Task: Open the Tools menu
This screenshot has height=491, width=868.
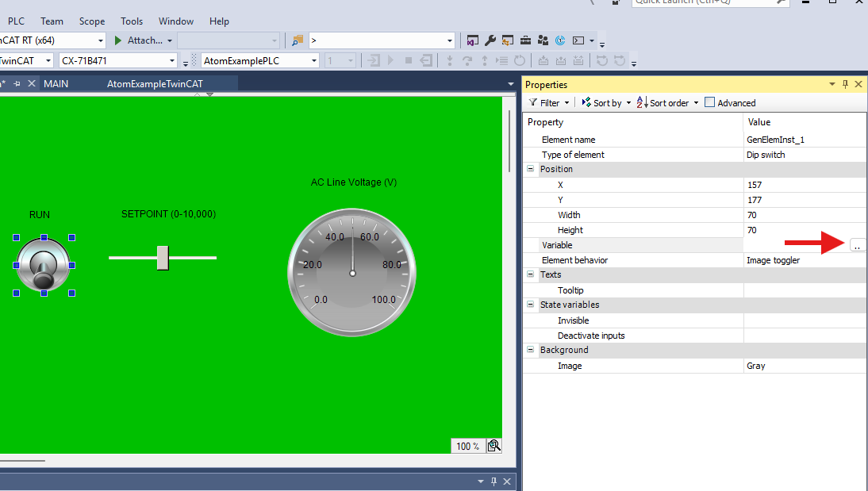Action: [131, 21]
